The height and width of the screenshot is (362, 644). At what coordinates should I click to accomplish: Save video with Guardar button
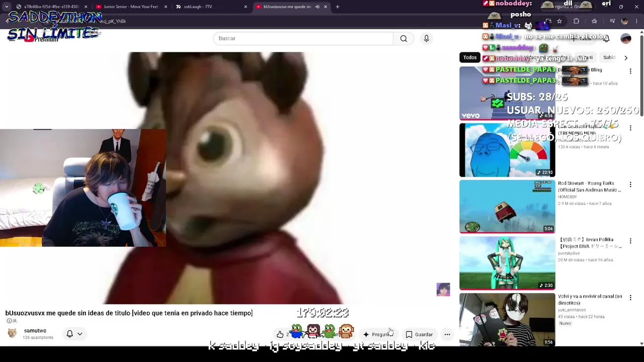[419, 334]
